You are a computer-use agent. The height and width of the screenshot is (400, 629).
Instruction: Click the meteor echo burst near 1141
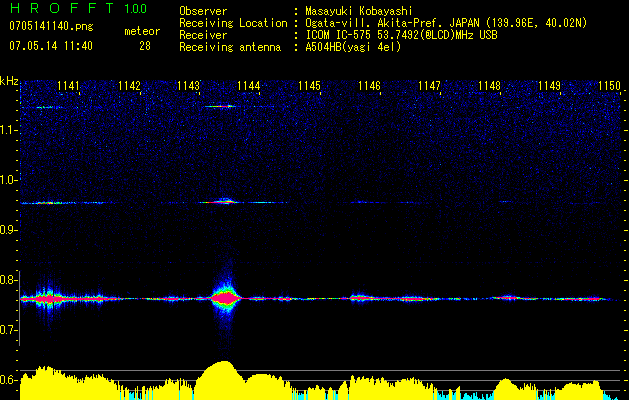coord(47,298)
